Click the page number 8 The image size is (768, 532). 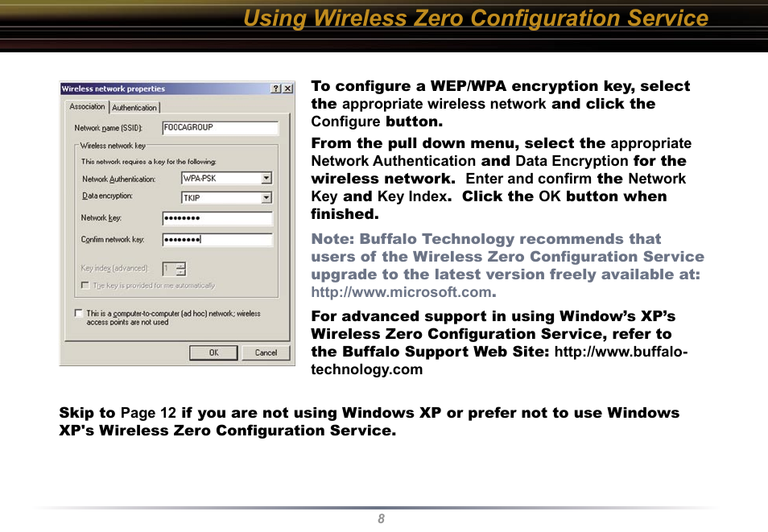coord(381,519)
